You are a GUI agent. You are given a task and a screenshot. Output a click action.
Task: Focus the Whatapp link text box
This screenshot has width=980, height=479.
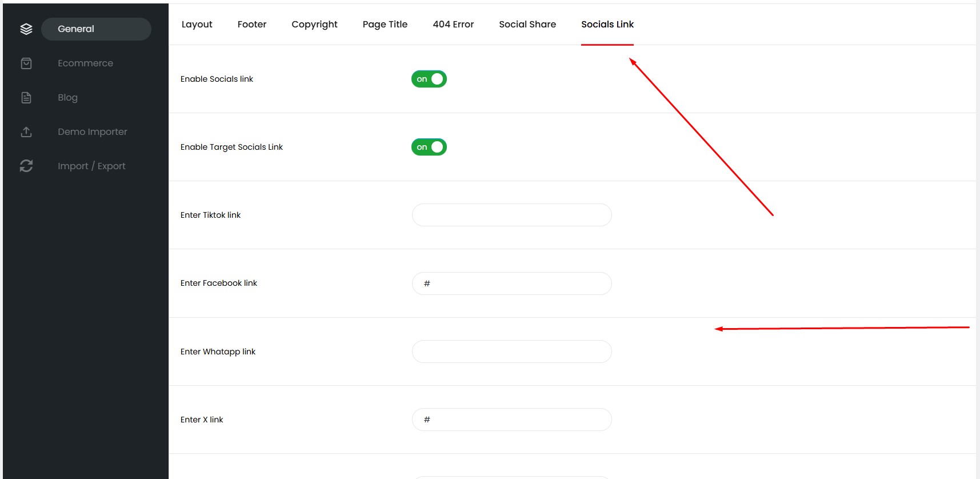pyautogui.click(x=511, y=352)
